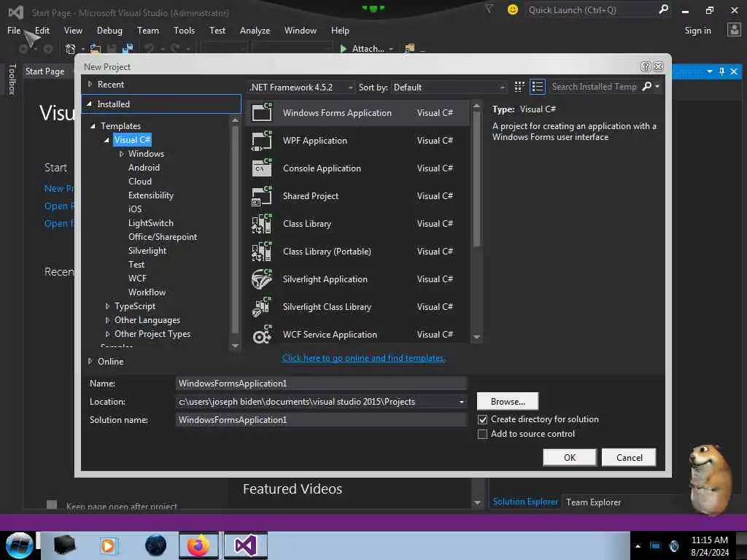Screen dimensions: 747x560
Task: Expand the TypeScript templates node
Action: 108,306
